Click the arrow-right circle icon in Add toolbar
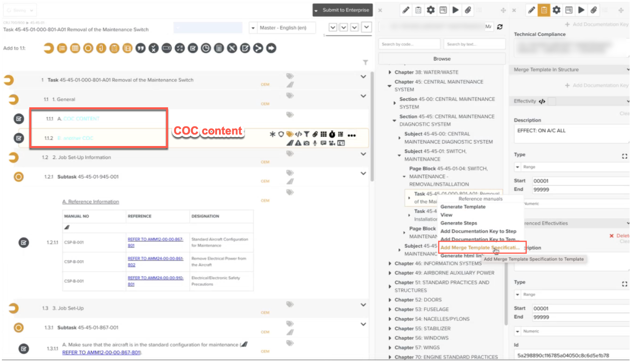Image resolution: width=630 pixels, height=364 pixels. point(271,48)
